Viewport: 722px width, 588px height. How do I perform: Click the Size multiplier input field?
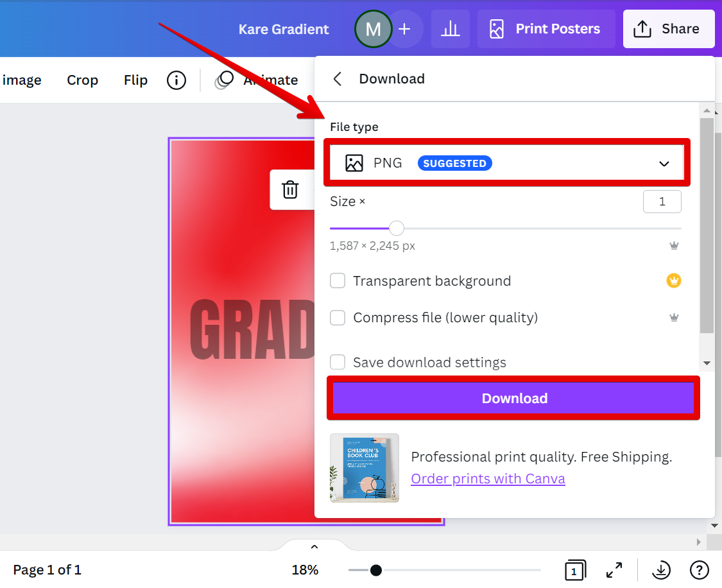662,201
